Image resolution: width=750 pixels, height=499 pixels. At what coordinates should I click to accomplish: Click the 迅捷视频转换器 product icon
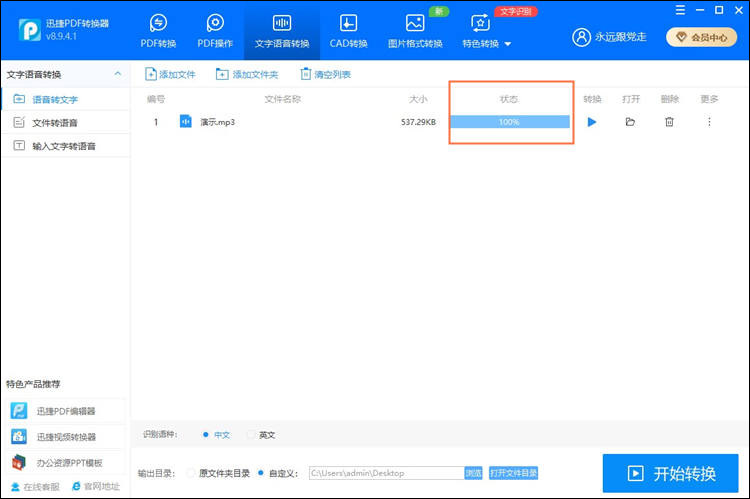click(19, 436)
